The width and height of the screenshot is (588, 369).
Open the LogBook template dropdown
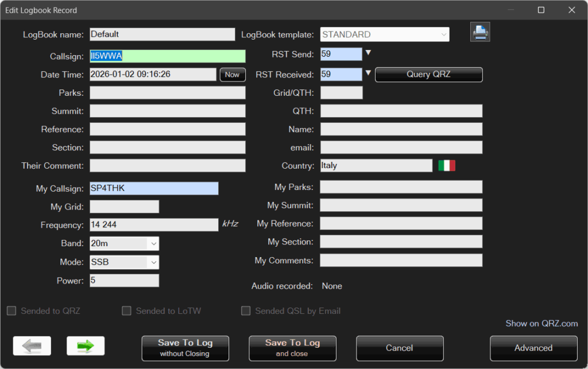pos(443,35)
